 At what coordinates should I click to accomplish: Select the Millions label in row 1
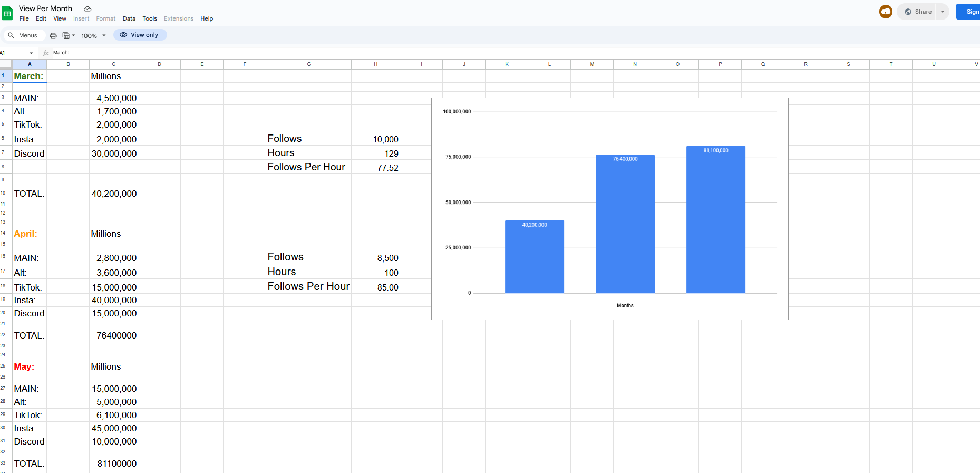[114, 76]
